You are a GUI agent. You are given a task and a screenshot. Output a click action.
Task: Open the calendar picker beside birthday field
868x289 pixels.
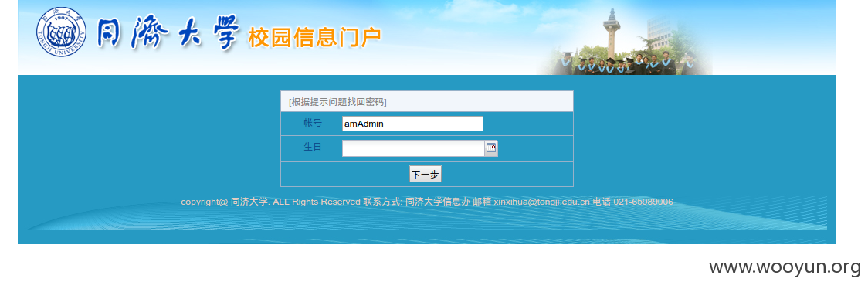(491, 148)
